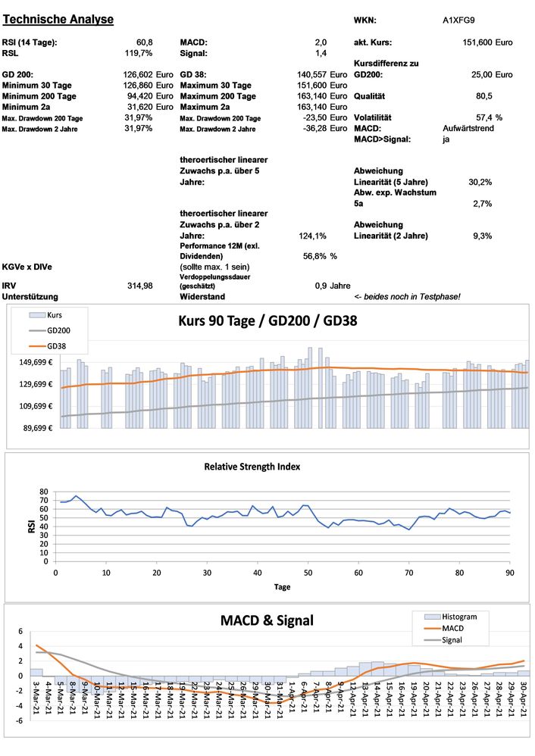
Task: Select the 'MACD & Signal' chart title
Action: pyautogui.click(x=267, y=621)
